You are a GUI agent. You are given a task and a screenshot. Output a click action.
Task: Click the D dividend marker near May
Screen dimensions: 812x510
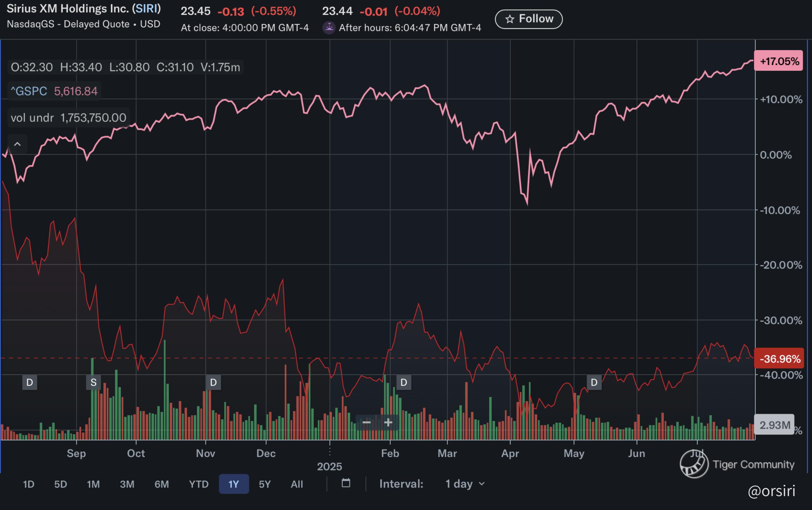[594, 383]
